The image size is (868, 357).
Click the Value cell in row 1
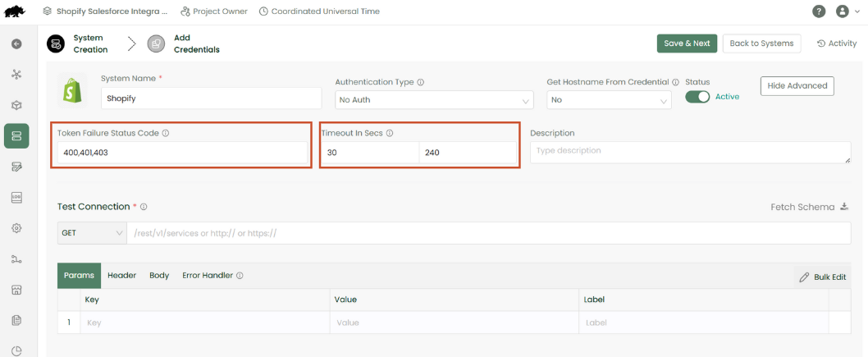click(x=455, y=323)
